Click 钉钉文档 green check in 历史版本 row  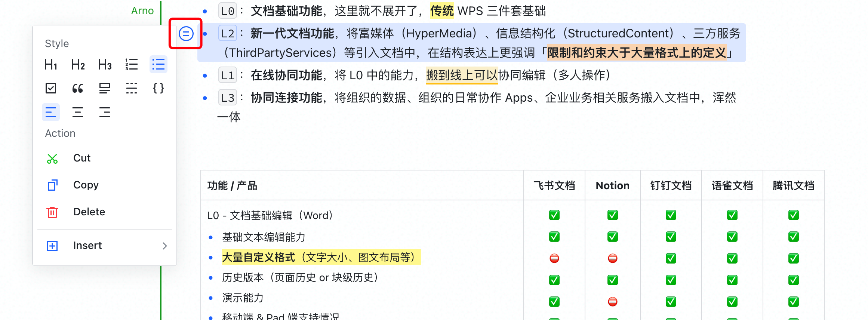(671, 280)
